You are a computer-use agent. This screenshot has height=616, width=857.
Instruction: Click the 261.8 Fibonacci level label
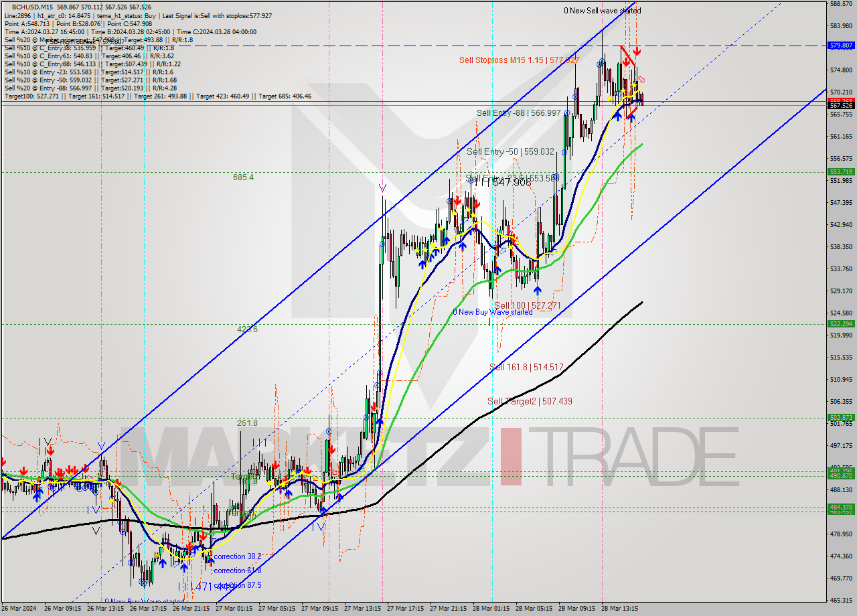tap(247, 423)
